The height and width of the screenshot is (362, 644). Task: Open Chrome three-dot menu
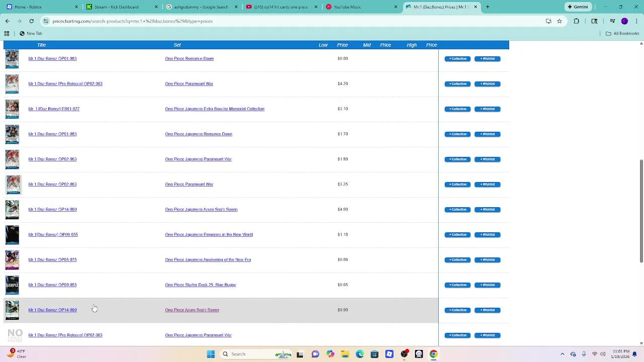tap(636, 21)
